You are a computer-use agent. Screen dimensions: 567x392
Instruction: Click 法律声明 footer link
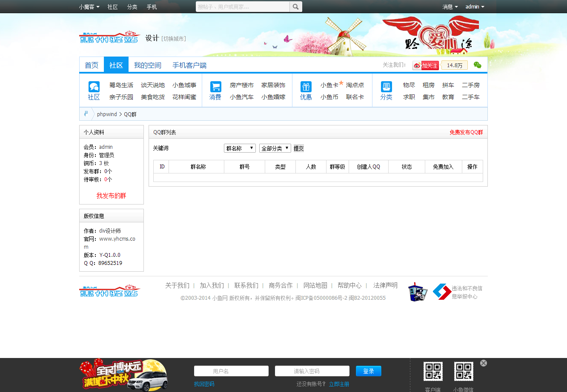pyautogui.click(x=385, y=285)
